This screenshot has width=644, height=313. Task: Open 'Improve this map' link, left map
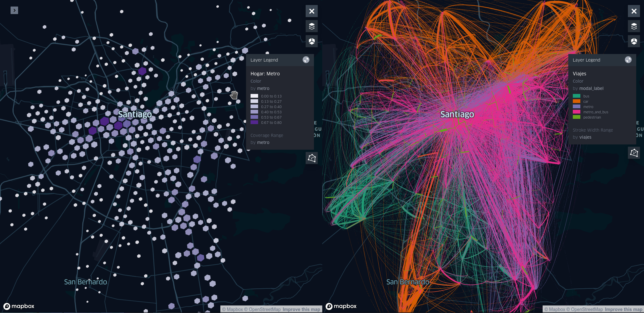(x=301, y=309)
